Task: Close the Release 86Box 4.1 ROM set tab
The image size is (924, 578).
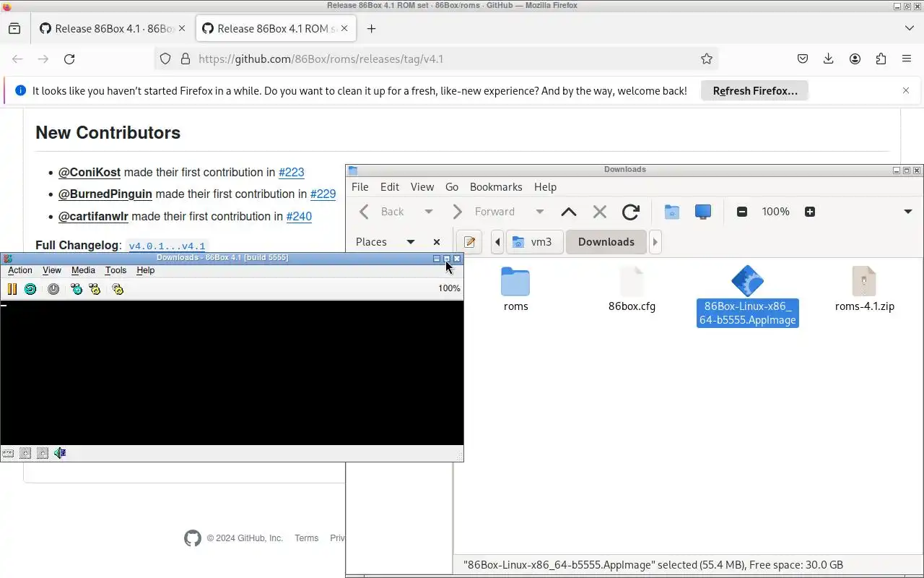Action: pyautogui.click(x=344, y=29)
